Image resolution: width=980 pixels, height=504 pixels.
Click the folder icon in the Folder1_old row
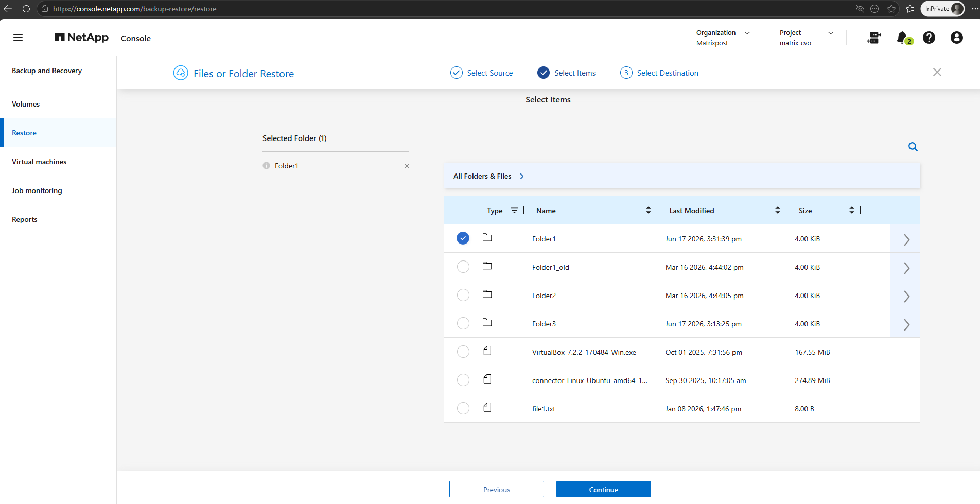pos(487,266)
